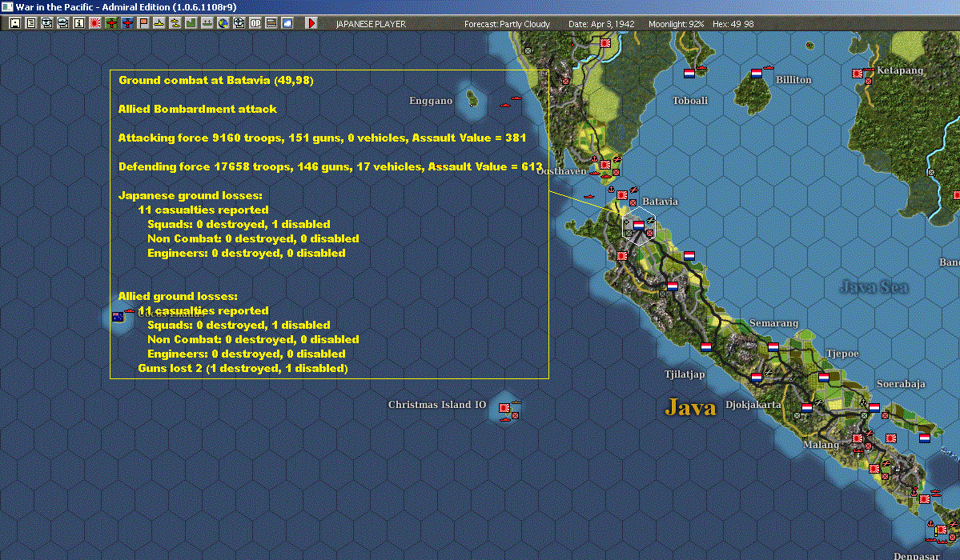This screenshot has width=960, height=560.
Task: Open the document list report icon
Action: point(30,23)
